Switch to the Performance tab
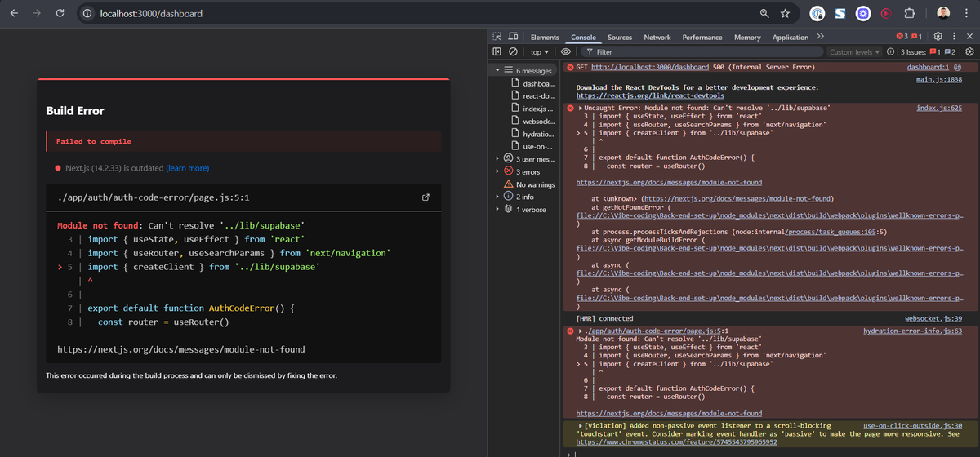The width and height of the screenshot is (980, 457). 702,37
